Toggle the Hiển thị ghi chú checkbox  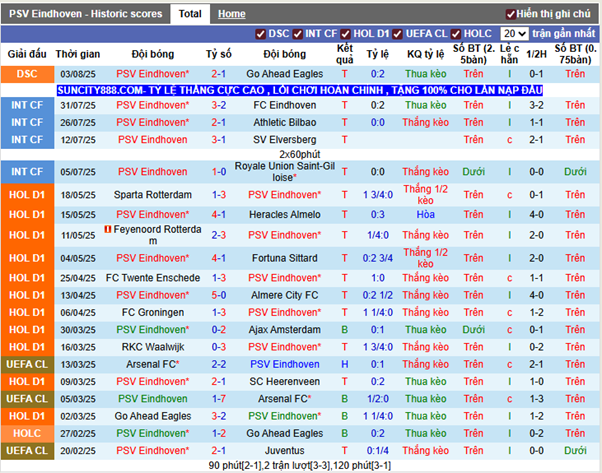(x=511, y=14)
